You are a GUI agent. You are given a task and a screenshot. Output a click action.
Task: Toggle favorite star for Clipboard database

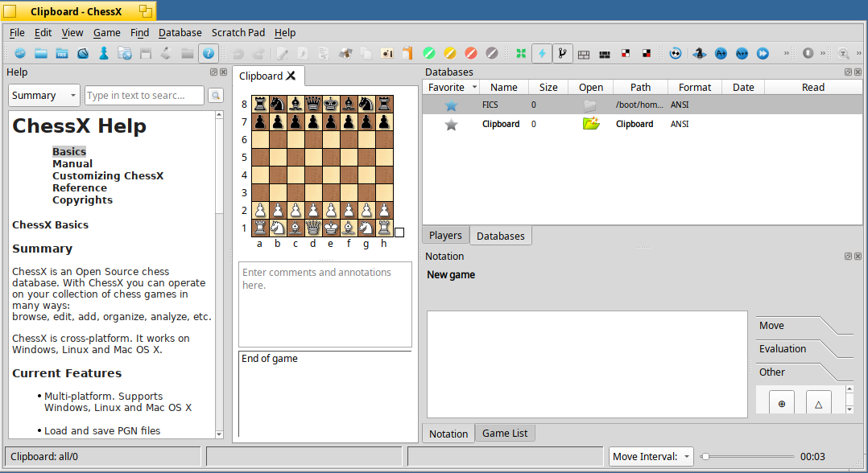pos(451,124)
